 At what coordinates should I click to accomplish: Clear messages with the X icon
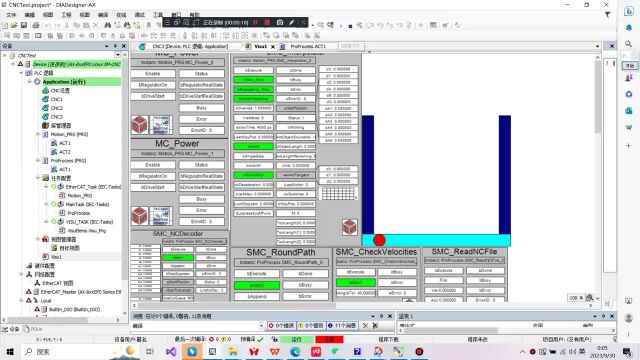click(x=365, y=325)
